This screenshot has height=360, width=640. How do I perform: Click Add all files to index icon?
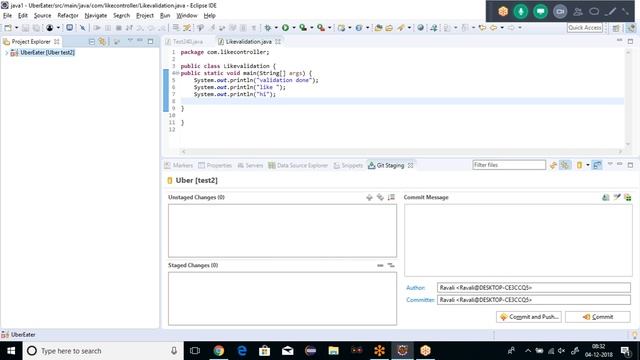[x=380, y=197]
